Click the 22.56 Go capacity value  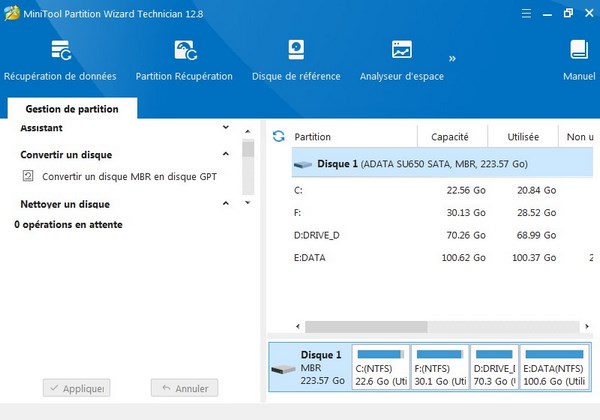coord(466,190)
